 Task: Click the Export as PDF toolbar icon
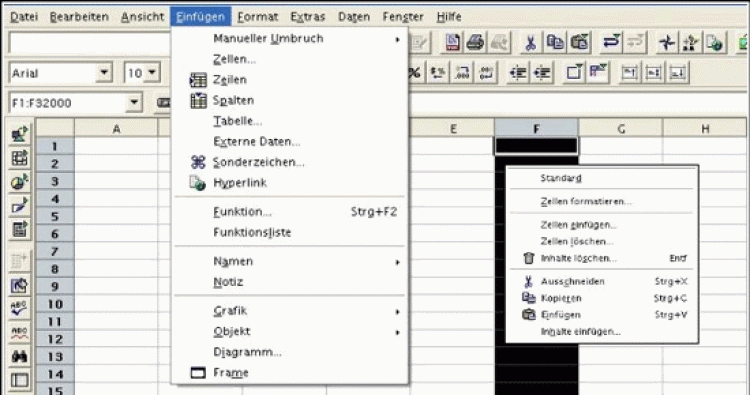coord(452,43)
